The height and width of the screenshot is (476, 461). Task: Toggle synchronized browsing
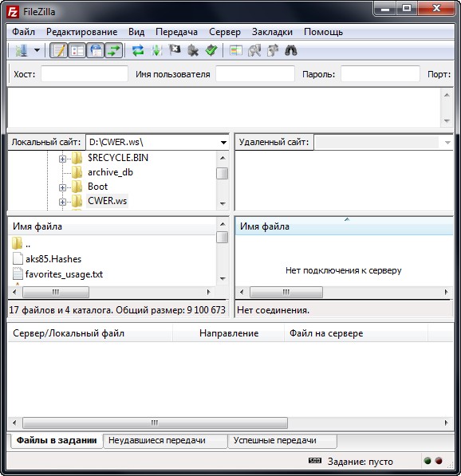(x=273, y=50)
